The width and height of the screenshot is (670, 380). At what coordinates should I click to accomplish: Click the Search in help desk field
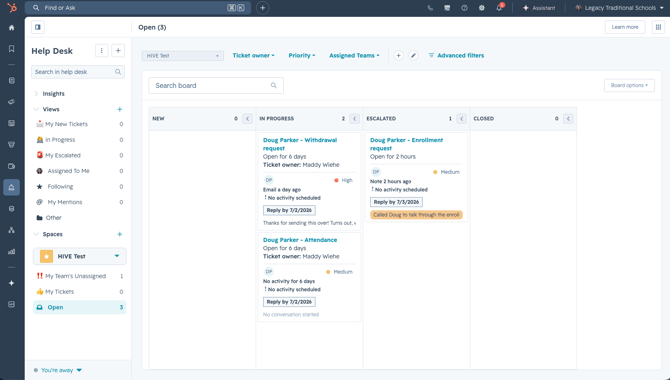[x=78, y=72]
